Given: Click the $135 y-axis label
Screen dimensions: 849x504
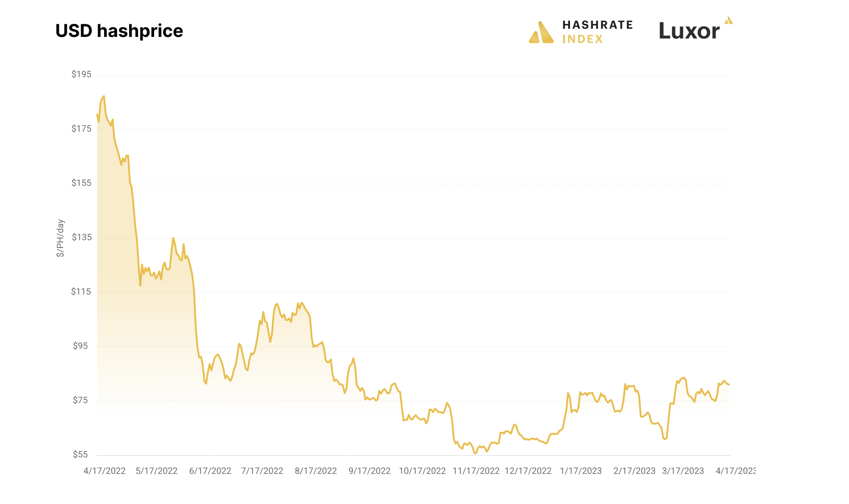Looking at the screenshot, I should [81, 237].
